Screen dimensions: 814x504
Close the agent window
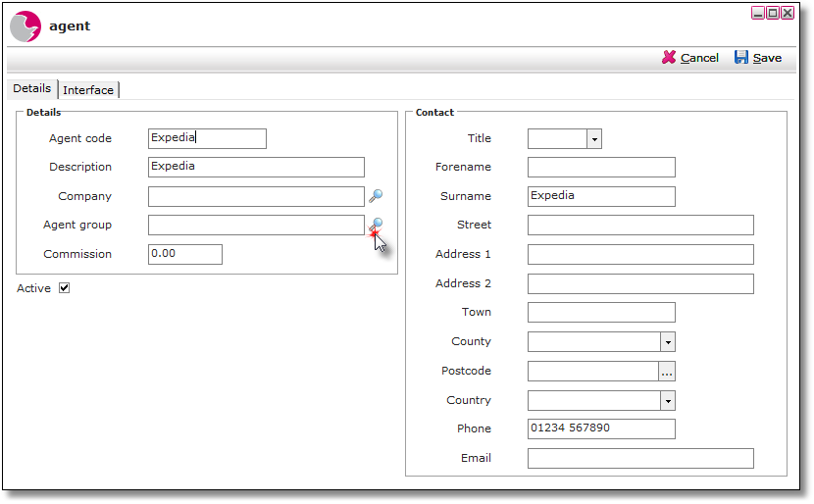point(787,13)
